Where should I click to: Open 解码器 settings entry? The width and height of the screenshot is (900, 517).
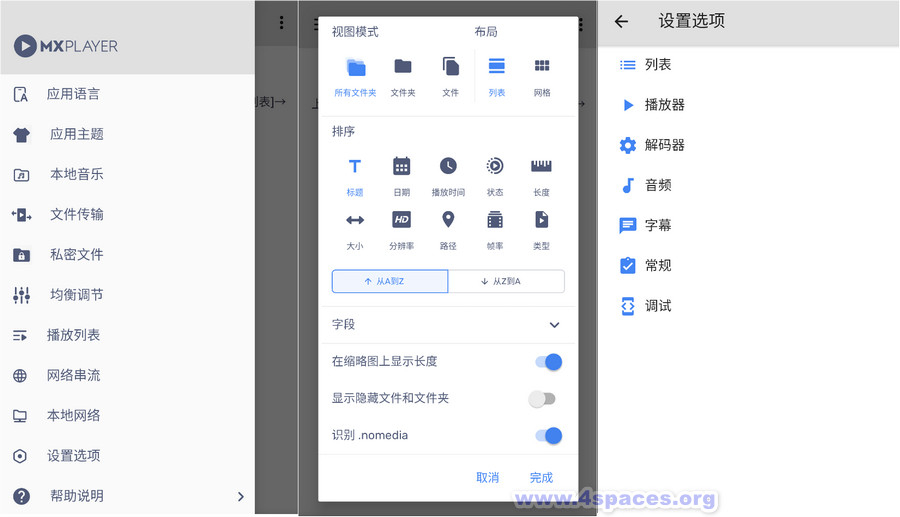(x=664, y=145)
